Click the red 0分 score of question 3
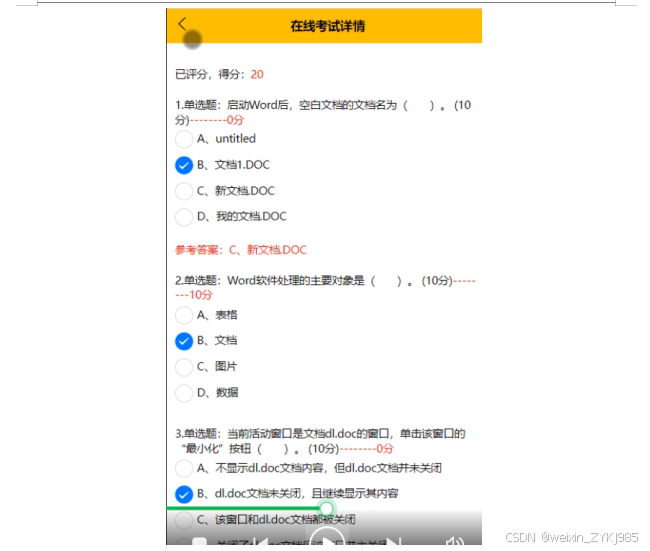Image resolution: width=650 pixels, height=551 pixels. point(385,449)
